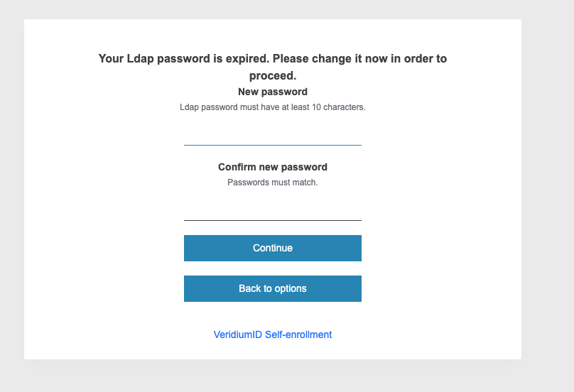Return to login options via Back button
The height and width of the screenshot is (392, 574).
(x=272, y=288)
